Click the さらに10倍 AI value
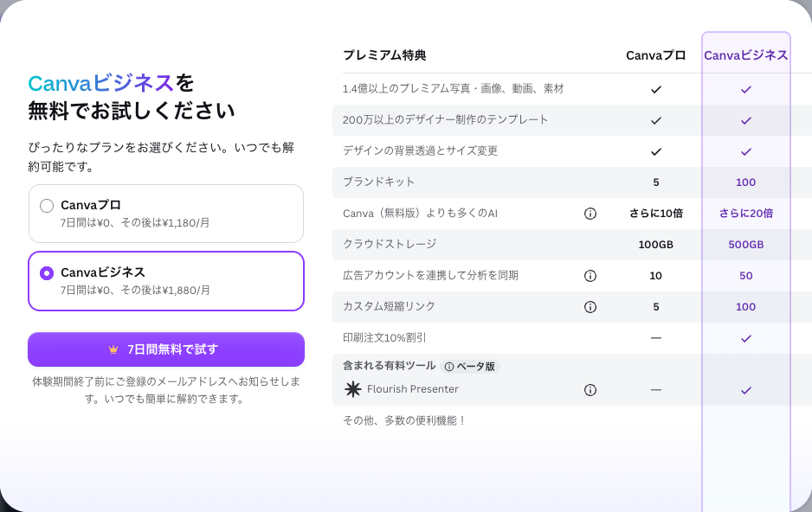Screen dimensions: 812x512 (x=656, y=213)
